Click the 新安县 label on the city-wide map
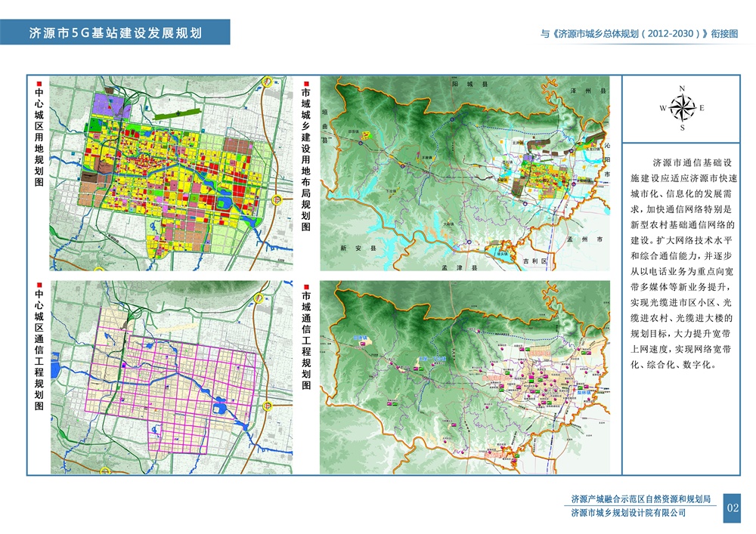The image size is (756, 534). [x=352, y=248]
